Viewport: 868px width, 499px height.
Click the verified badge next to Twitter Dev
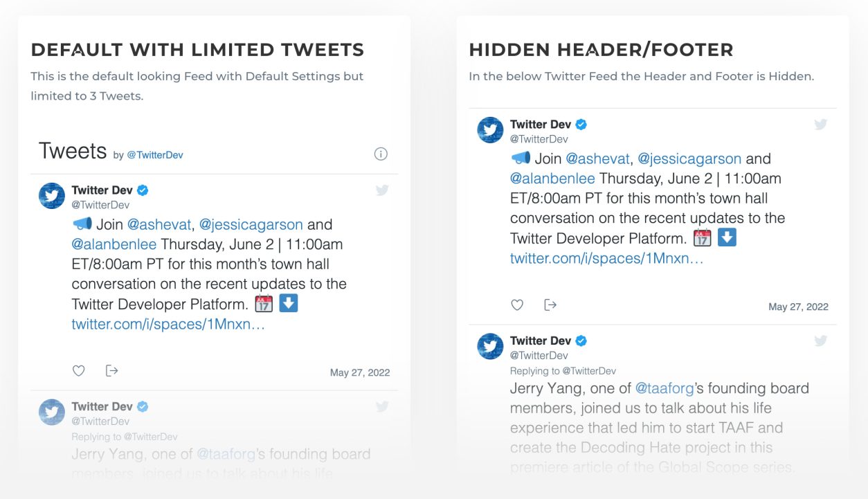pos(143,190)
